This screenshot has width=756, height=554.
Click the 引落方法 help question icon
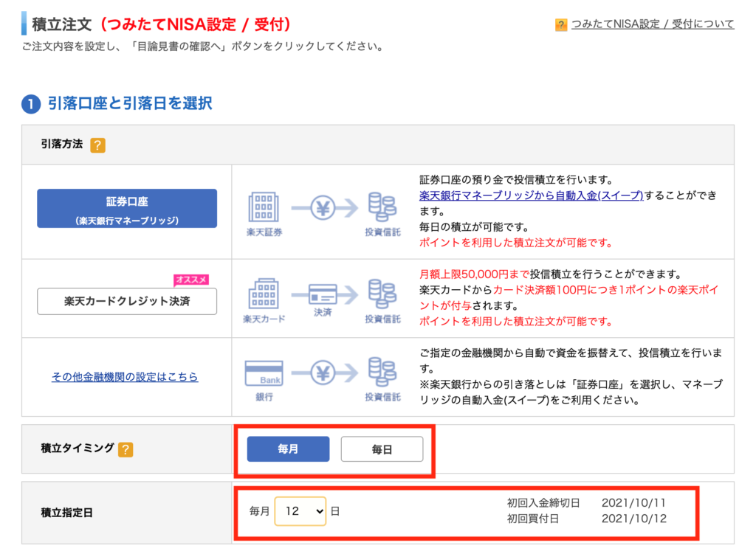98,145
